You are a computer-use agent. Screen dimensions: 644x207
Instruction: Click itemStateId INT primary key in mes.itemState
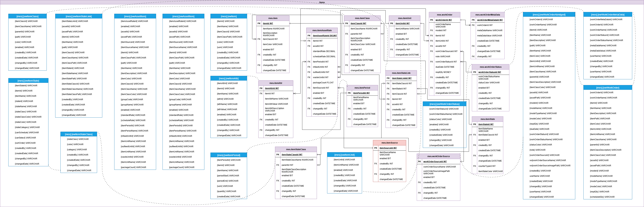pyautogui.click(x=488, y=124)
